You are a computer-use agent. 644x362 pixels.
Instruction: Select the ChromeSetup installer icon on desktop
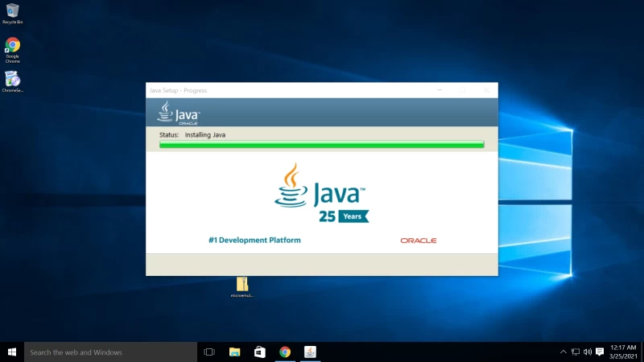pos(12,80)
